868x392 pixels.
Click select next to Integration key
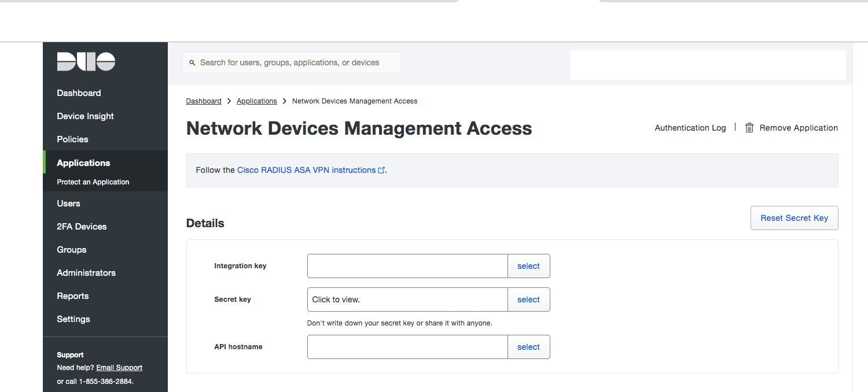[x=529, y=266]
